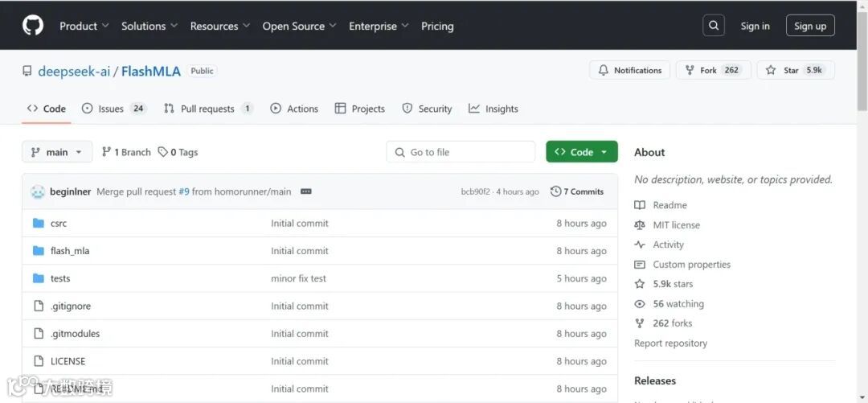This screenshot has width=868, height=403.
Task: Click the Sign in link
Action: [x=755, y=26]
